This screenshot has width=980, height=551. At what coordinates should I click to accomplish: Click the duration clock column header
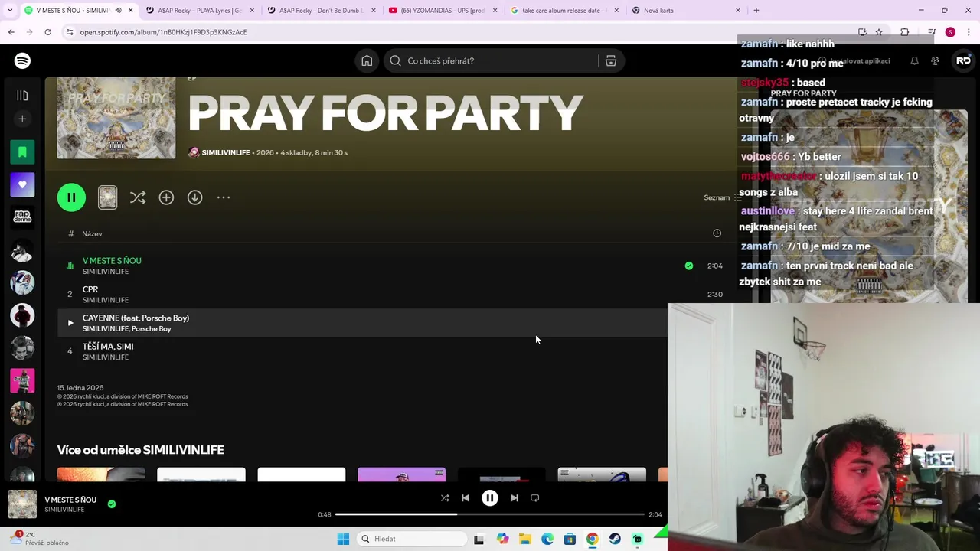[x=717, y=233]
